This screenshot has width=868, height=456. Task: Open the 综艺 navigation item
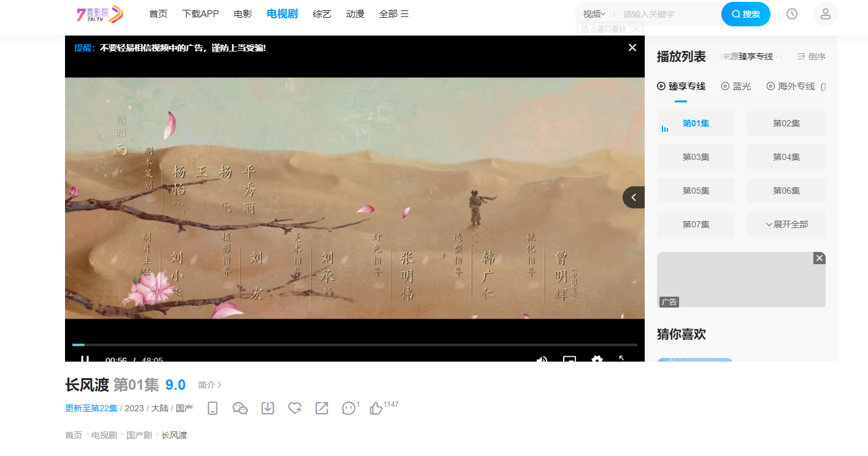(322, 14)
